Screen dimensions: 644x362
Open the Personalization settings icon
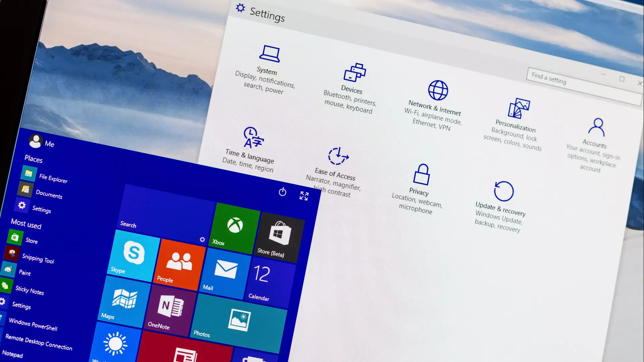519,108
